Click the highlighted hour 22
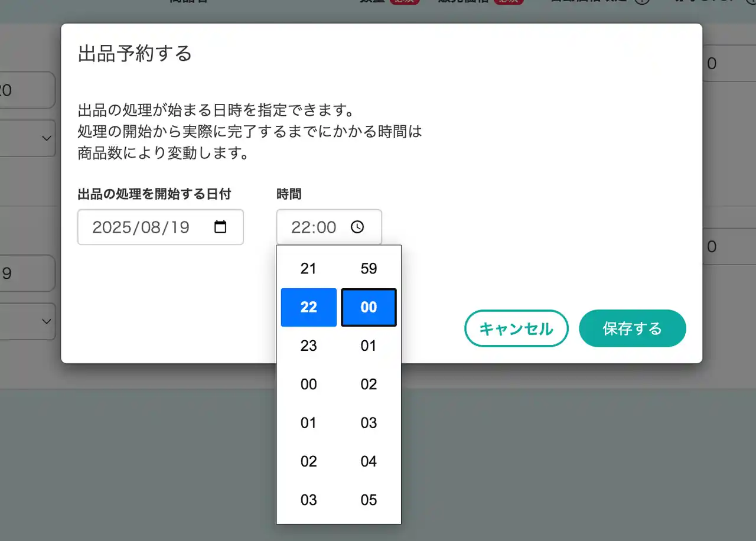756x541 pixels. click(308, 307)
